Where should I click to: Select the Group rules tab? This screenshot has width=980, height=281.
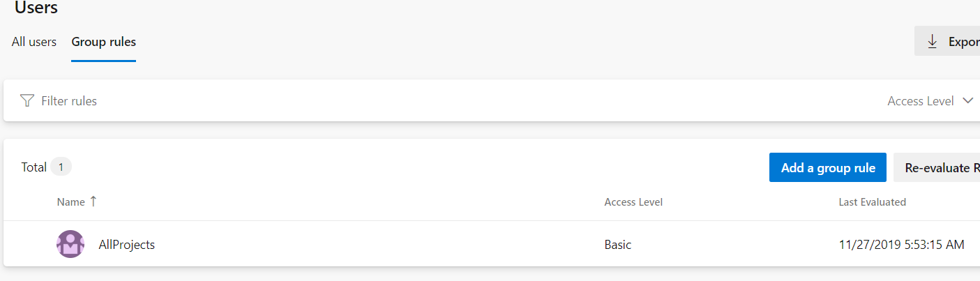[x=104, y=42]
